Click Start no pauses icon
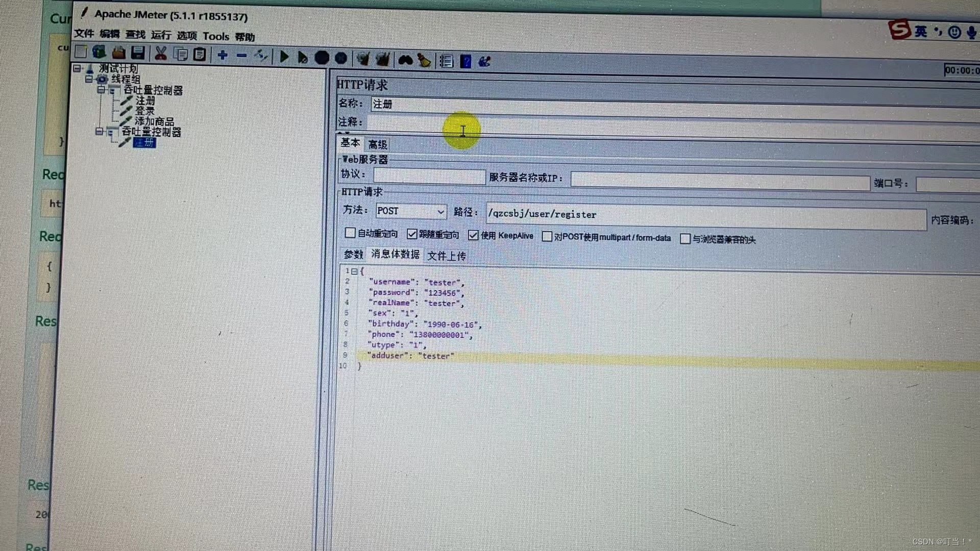 tap(303, 57)
